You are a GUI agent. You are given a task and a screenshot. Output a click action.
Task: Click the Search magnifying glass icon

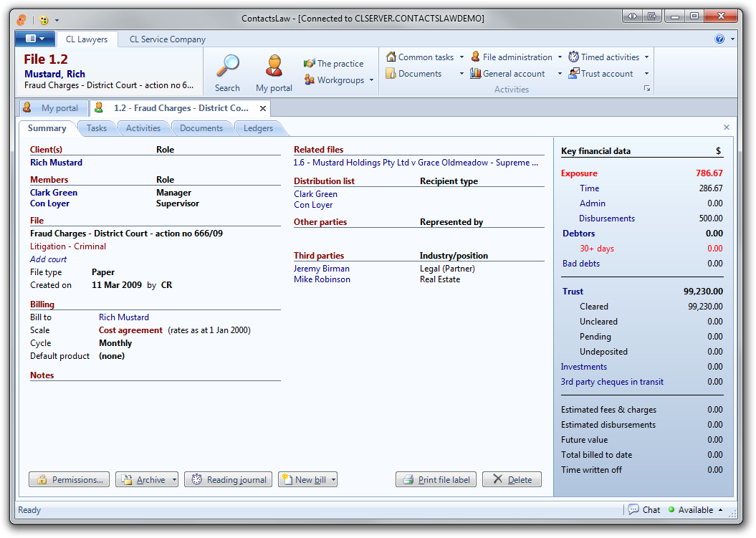coord(227,66)
